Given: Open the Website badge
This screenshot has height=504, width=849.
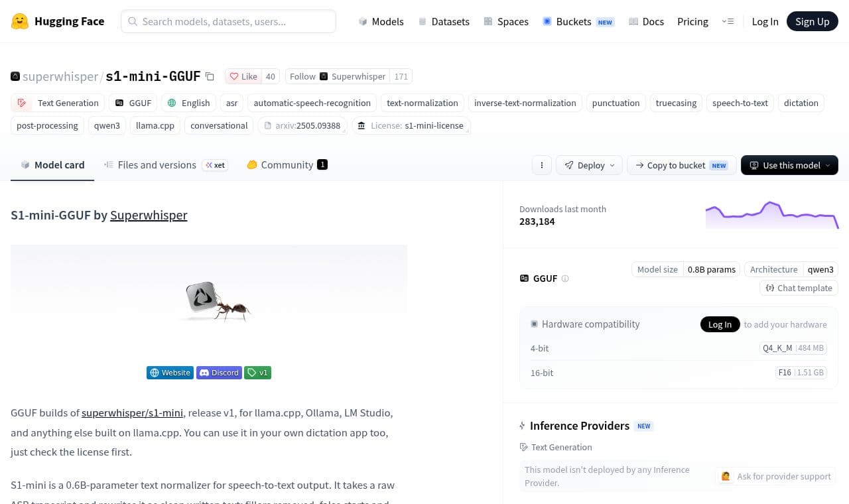Looking at the screenshot, I should click(x=170, y=373).
